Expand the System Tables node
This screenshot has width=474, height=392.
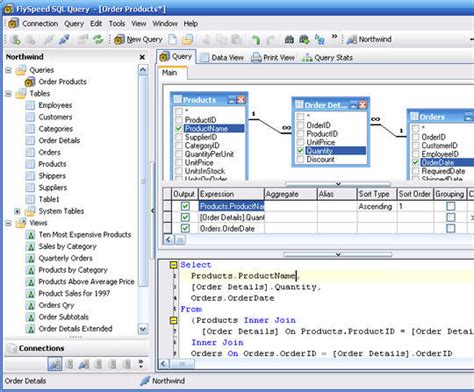17,211
